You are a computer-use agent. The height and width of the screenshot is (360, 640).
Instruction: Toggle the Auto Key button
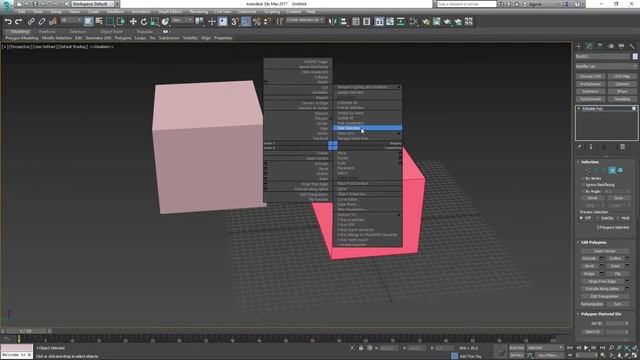click(x=516, y=348)
